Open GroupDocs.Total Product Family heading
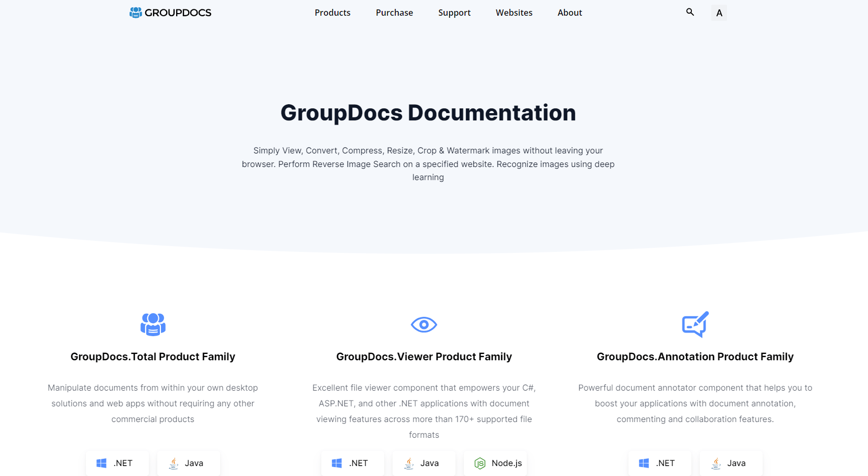868x476 pixels. point(153,357)
